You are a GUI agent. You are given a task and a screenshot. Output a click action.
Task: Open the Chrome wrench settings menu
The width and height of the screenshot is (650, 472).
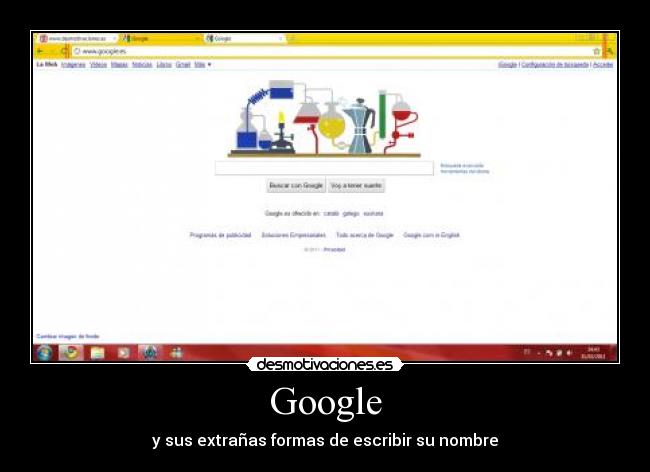(610, 51)
